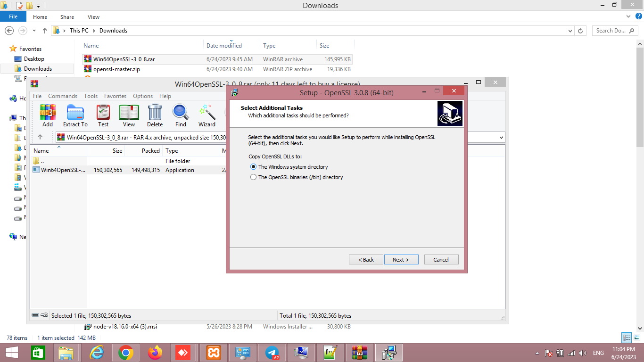Viewport: 644px width, 362px height.
Task: Click the Extract To icon in WinRAR
Action: pos(75,115)
